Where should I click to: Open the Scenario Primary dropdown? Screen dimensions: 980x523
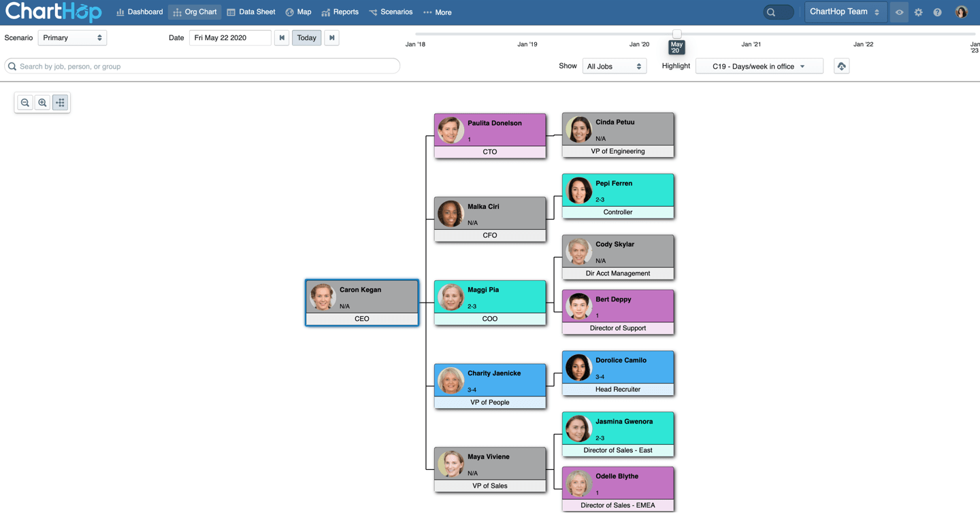(x=72, y=38)
